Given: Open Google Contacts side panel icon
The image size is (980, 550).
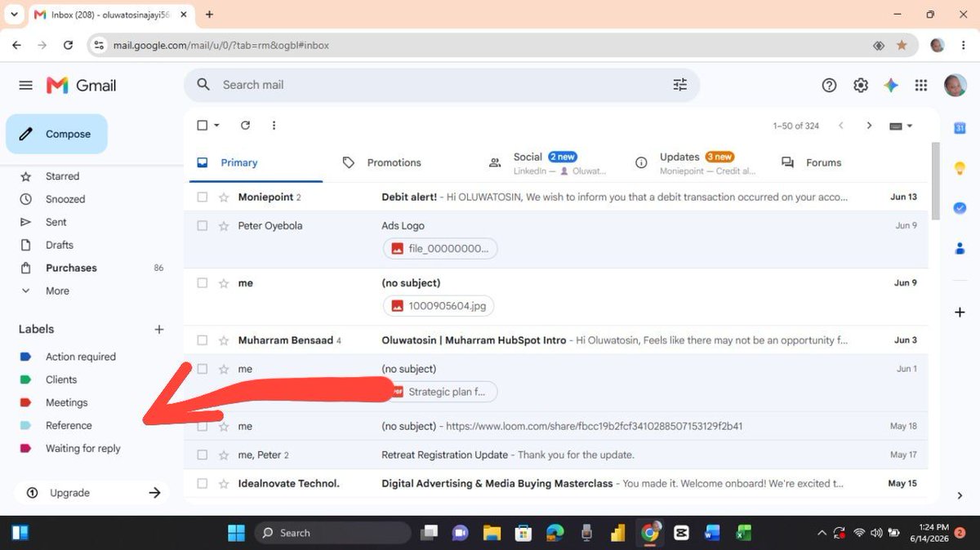Looking at the screenshot, I should (x=960, y=248).
